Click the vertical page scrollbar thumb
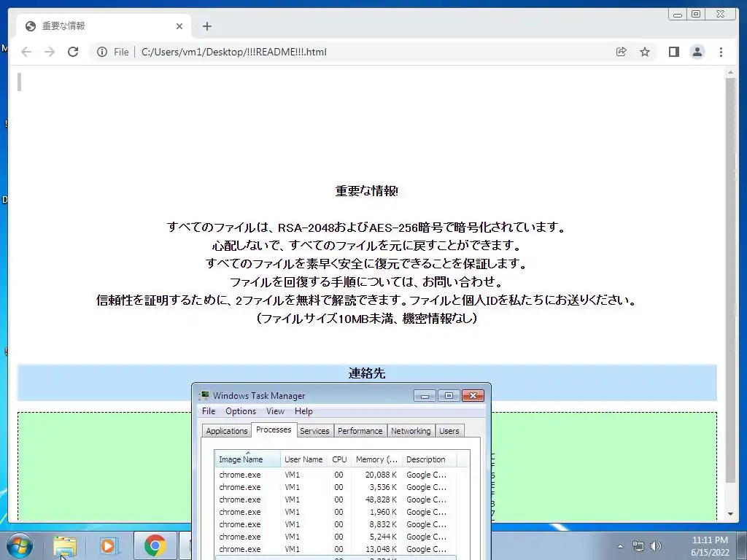 (x=730, y=280)
